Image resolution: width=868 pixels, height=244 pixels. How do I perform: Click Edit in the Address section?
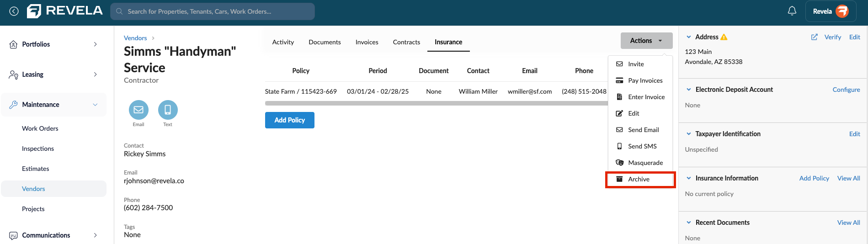pyautogui.click(x=855, y=37)
